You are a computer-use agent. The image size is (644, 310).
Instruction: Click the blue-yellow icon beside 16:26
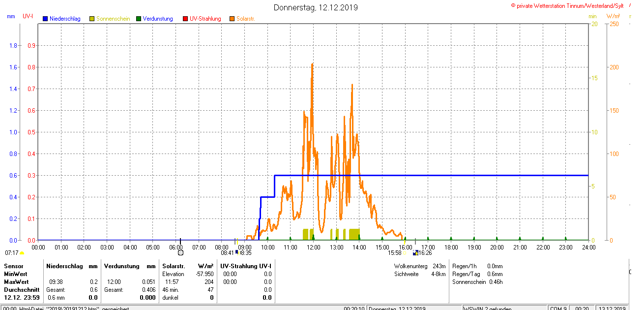[x=415, y=253]
